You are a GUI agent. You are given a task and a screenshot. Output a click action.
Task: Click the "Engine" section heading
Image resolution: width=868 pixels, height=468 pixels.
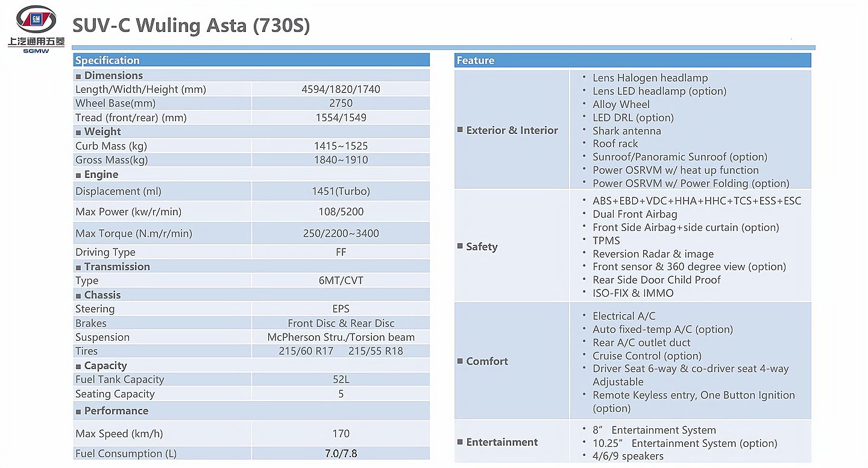click(x=101, y=174)
